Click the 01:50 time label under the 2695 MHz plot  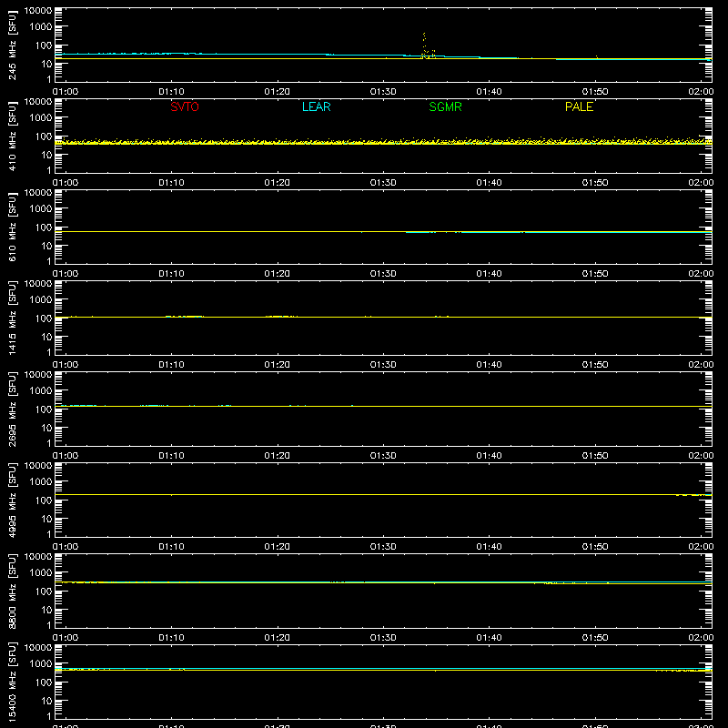click(595, 456)
